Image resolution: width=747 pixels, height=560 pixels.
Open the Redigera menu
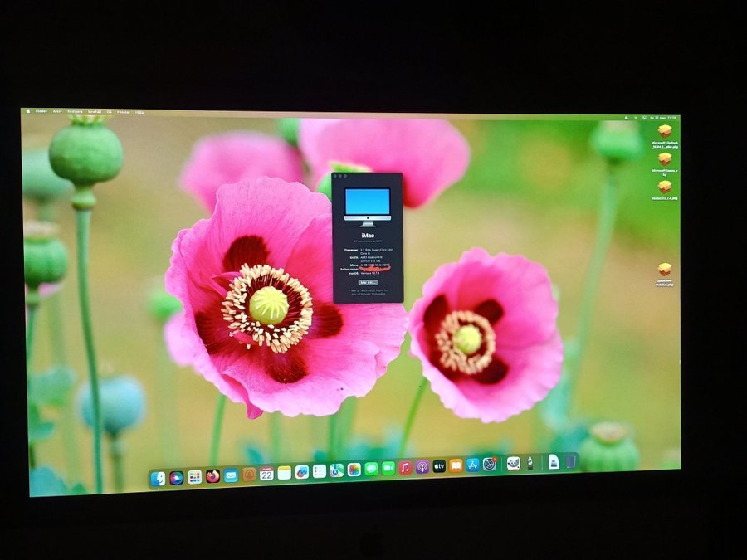[x=75, y=110]
